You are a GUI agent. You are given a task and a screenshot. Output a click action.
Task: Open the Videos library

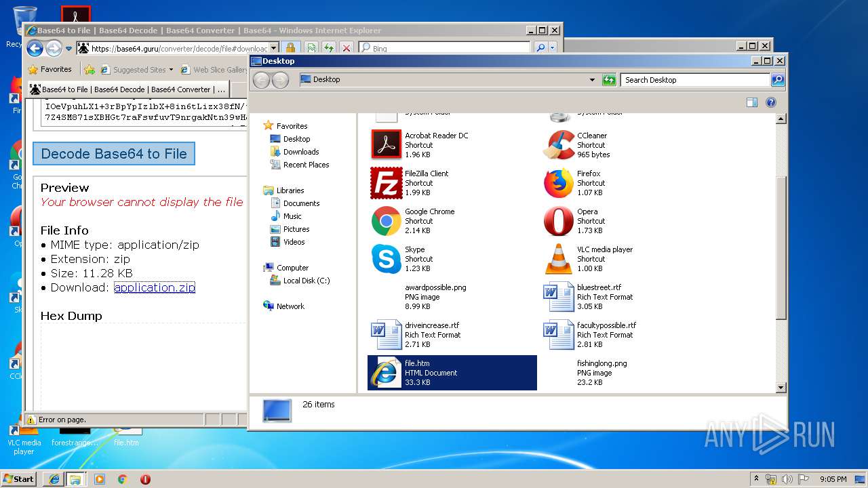tap(288, 242)
